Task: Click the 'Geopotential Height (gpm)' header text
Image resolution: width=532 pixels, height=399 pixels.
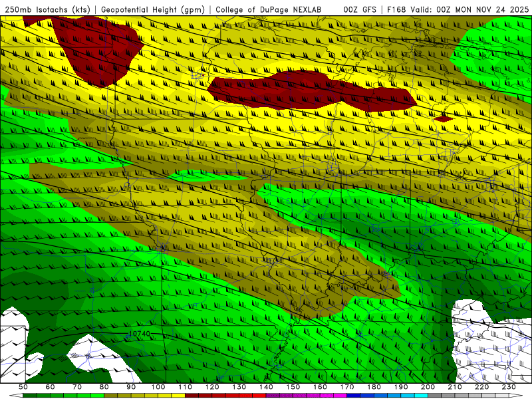Action: tap(153, 9)
